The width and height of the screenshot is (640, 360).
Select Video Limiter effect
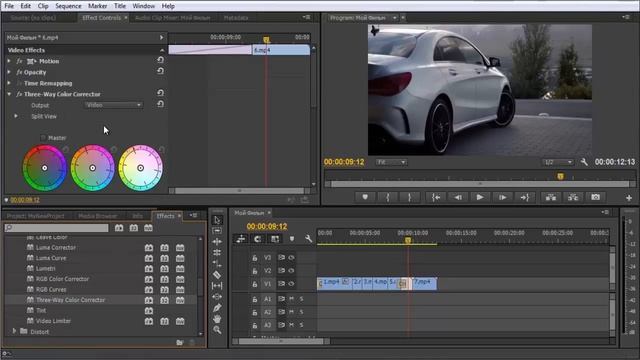coord(53,321)
